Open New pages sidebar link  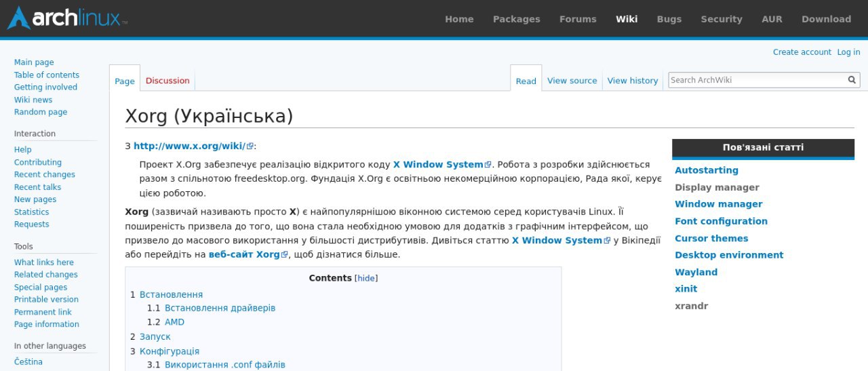pyautogui.click(x=35, y=199)
